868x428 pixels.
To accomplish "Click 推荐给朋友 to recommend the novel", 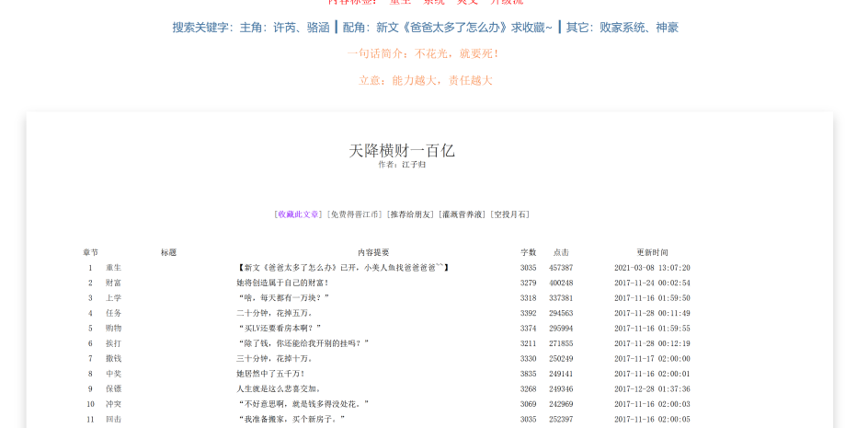I will click(410, 214).
